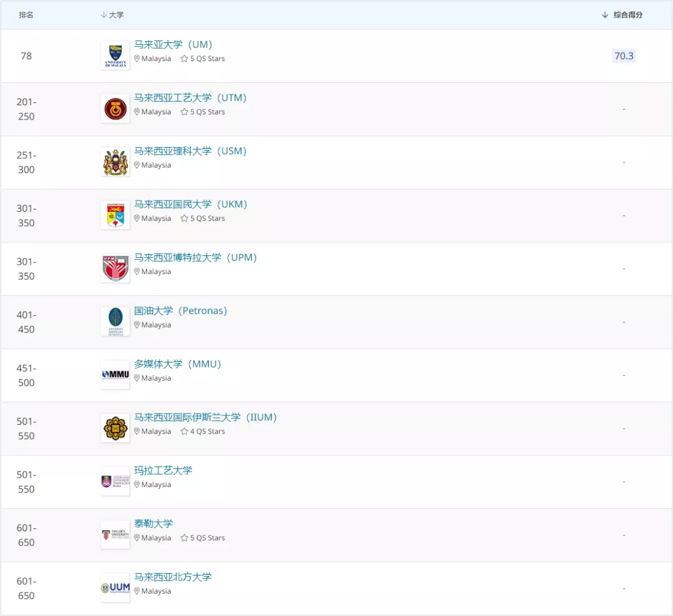Click the UPM logo

pos(115,268)
